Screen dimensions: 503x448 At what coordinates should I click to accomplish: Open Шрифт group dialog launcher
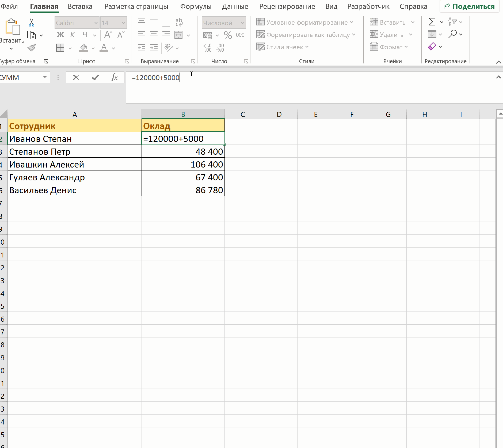127,62
